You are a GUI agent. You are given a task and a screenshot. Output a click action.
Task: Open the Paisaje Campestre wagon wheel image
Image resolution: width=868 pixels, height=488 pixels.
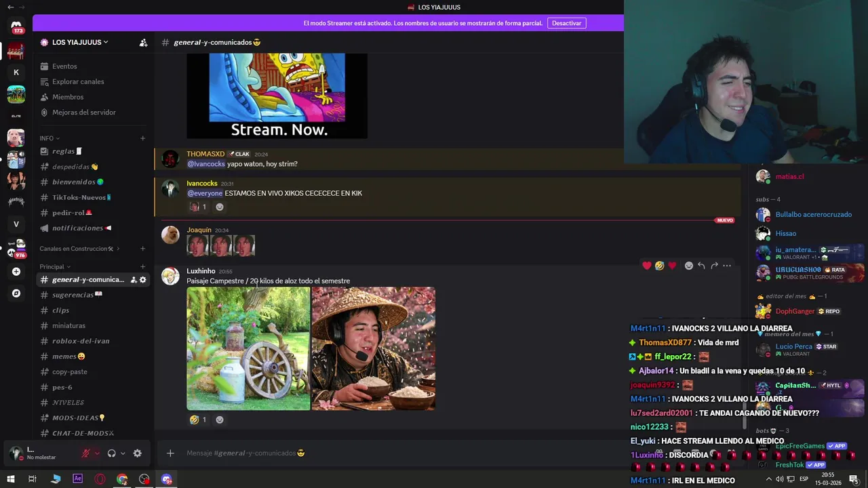(248, 348)
